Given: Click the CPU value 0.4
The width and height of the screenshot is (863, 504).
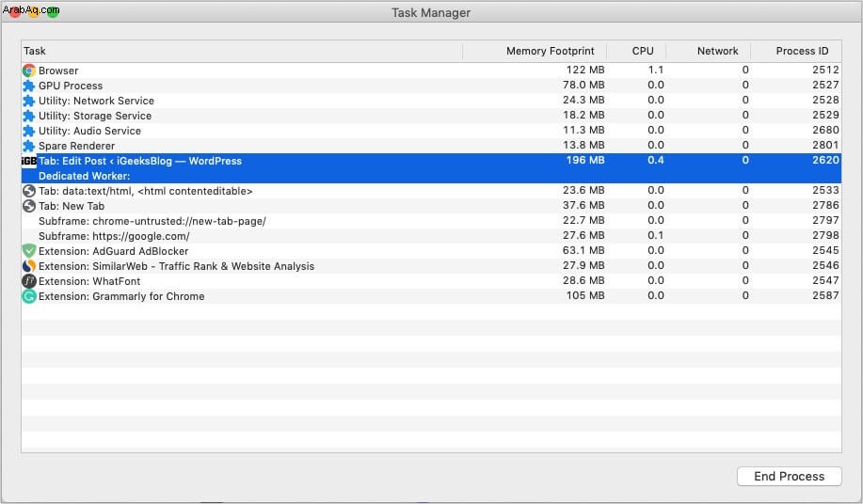Looking at the screenshot, I should (x=656, y=160).
